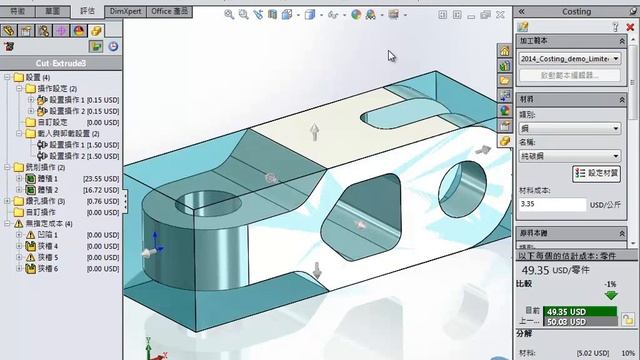Open the Display Style dropdown arrow
This screenshot has height=360, width=640.
(x=321, y=15)
